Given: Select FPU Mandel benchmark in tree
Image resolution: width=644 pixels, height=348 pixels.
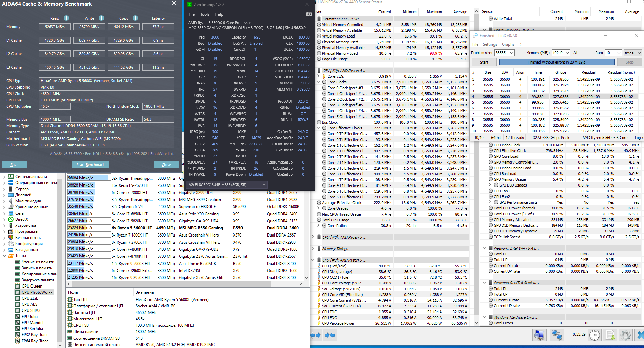Looking at the screenshot, I should (x=32, y=323).
